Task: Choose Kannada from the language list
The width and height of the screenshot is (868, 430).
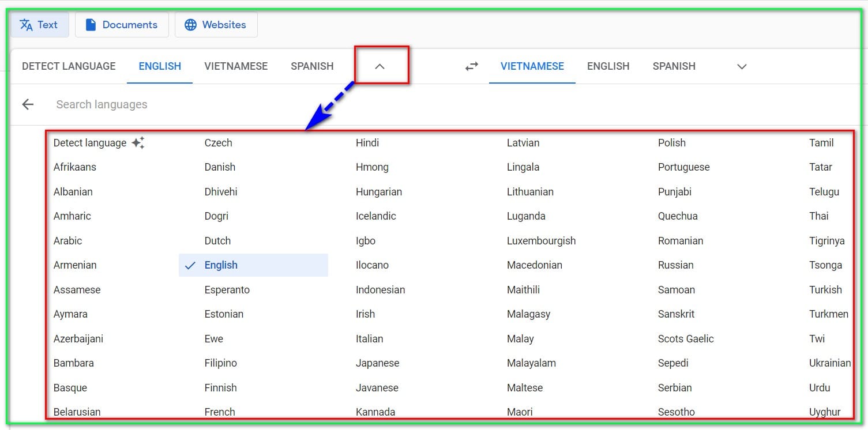Action: (375, 412)
